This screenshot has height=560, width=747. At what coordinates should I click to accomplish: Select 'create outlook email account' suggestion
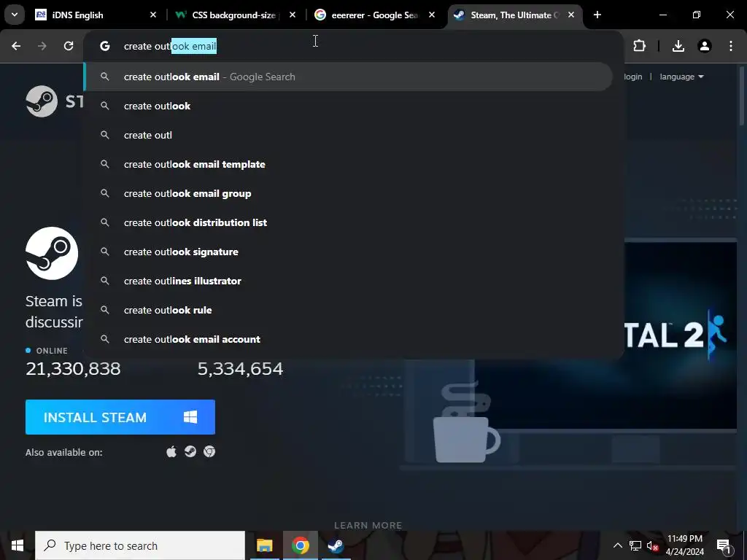[349, 339]
